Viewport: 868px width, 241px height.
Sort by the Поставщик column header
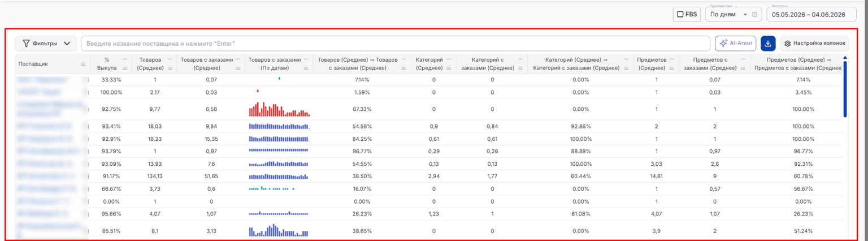33,64
